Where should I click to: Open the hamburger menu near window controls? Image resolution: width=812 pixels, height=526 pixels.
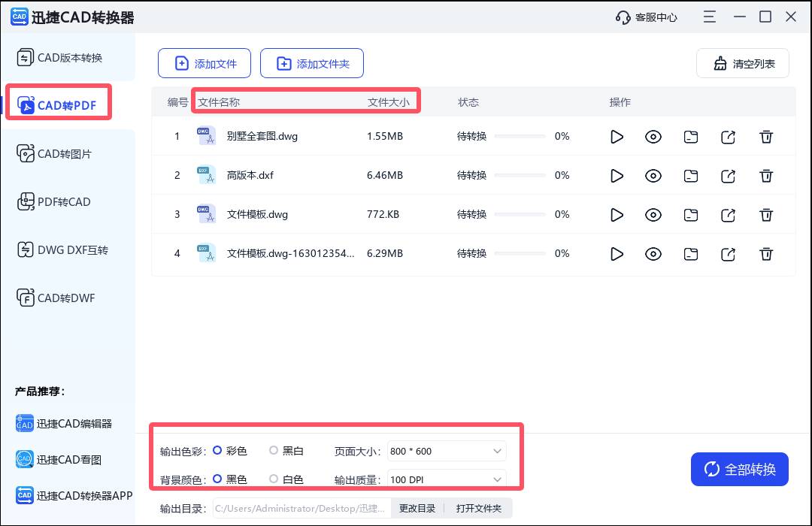[709, 16]
